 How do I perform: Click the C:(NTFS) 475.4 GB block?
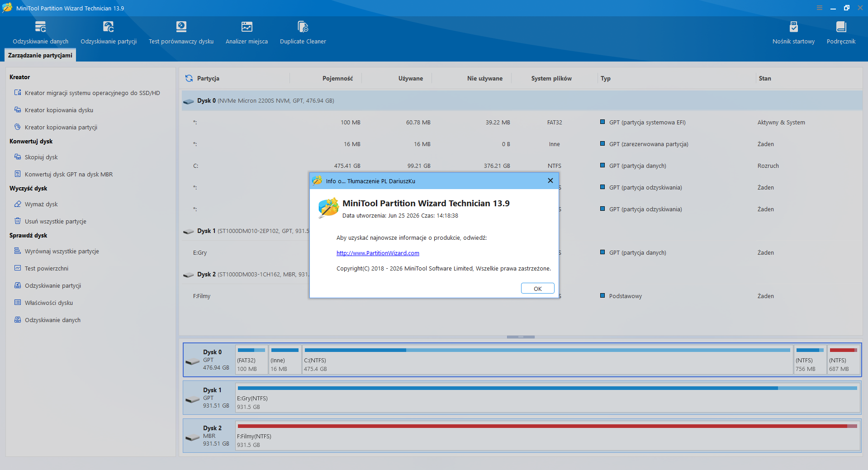[547, 360]
